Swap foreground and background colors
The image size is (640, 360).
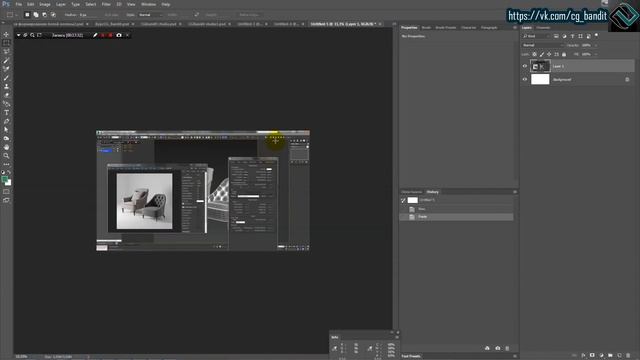tap(9, 172)
